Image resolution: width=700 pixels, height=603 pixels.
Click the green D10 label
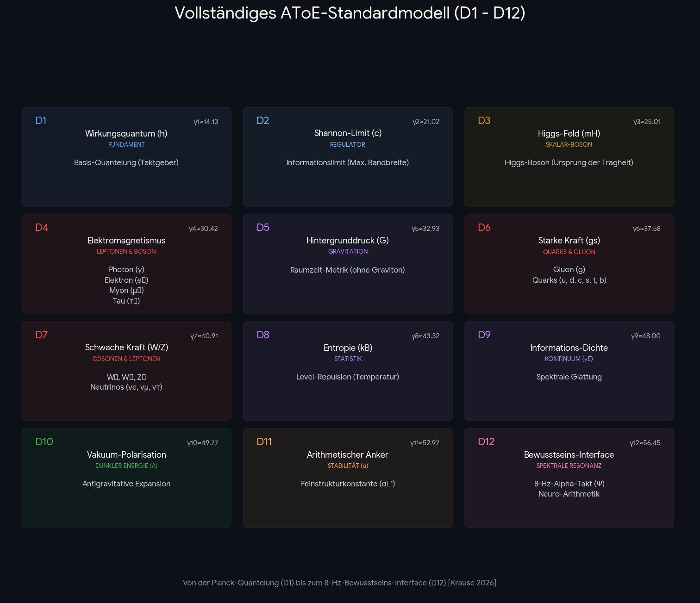pyautogui.click(x=44, y=441)
